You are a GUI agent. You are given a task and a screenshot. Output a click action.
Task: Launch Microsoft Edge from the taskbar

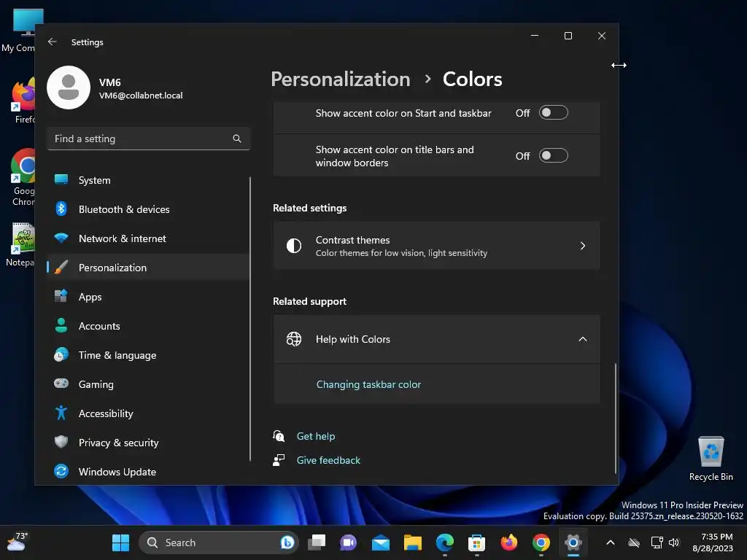(x=444, y=542)
